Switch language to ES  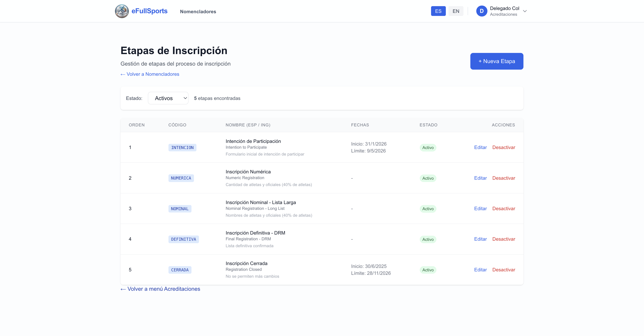[438, 11]
